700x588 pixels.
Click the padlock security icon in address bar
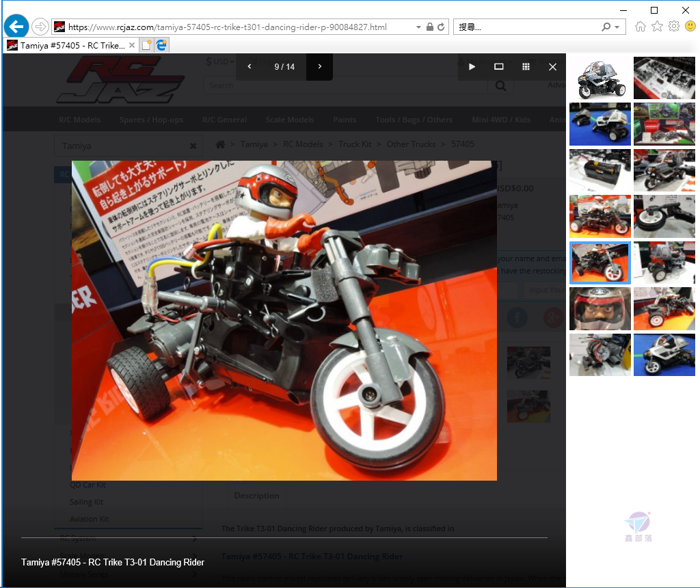tap(429, 27)
